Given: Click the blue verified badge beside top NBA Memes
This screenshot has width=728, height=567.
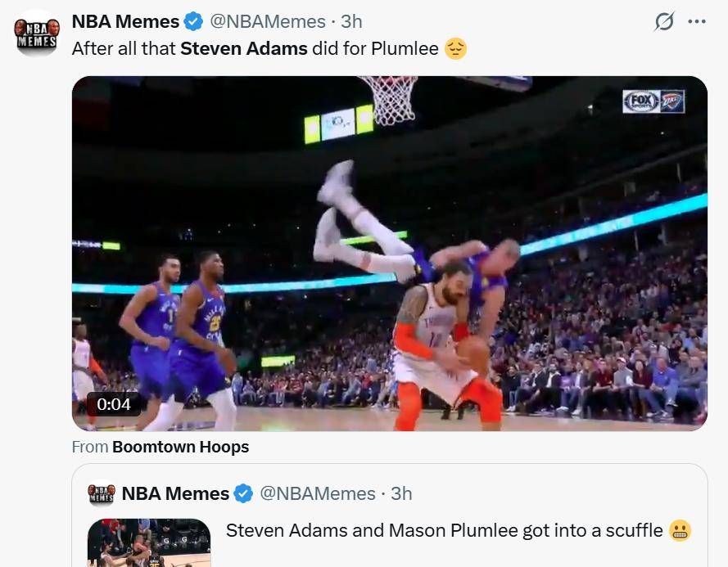Looking at the screenshot, I should 193,21.
